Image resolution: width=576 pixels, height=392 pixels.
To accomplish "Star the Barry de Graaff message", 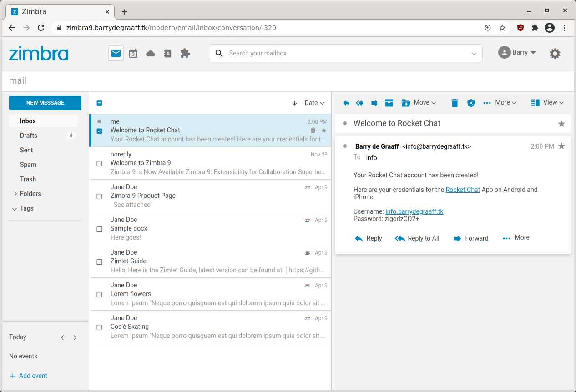I will [x=561, y=146].
